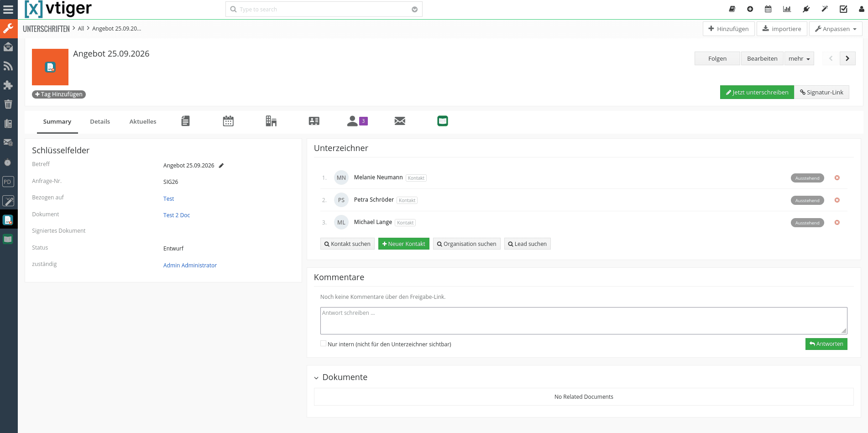Open the wrench tools sidebar icon

coord(8,28)
